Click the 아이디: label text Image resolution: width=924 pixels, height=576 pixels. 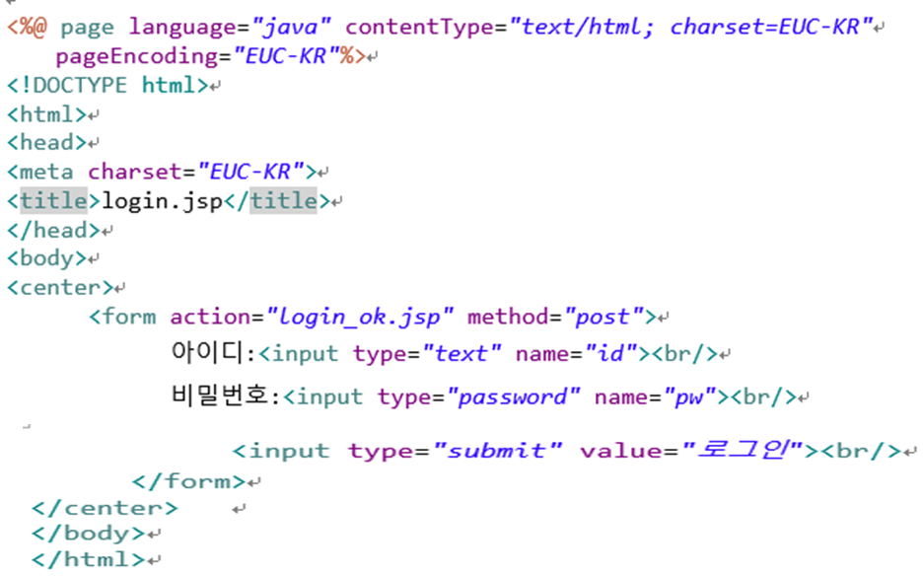[x=213, y=352]
